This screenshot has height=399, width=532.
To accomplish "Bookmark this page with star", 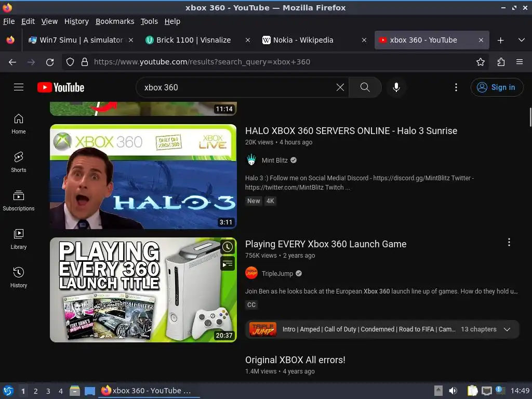I will point(480,62).
